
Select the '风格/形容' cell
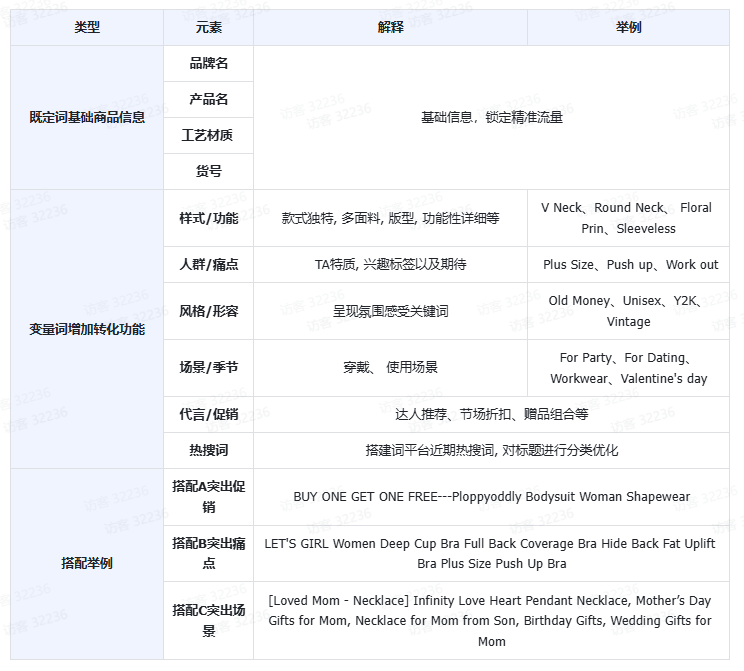pyautogui.click(x=208, y=311)
